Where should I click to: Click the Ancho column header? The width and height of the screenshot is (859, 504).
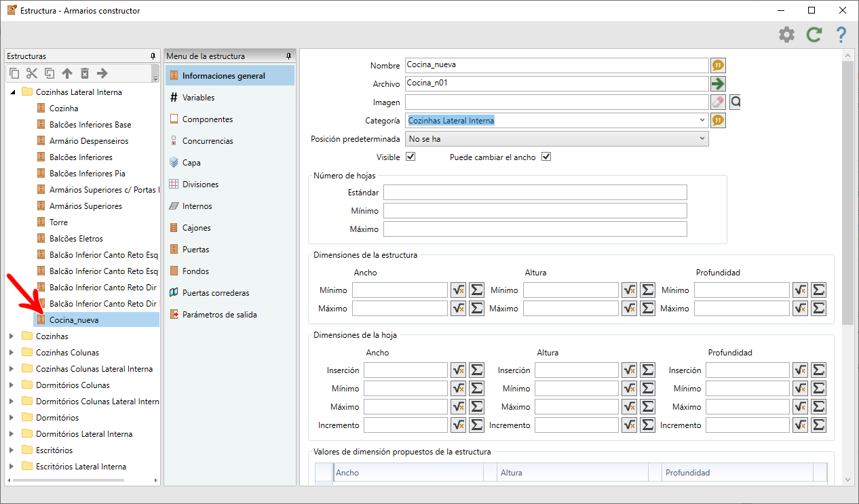408,472
